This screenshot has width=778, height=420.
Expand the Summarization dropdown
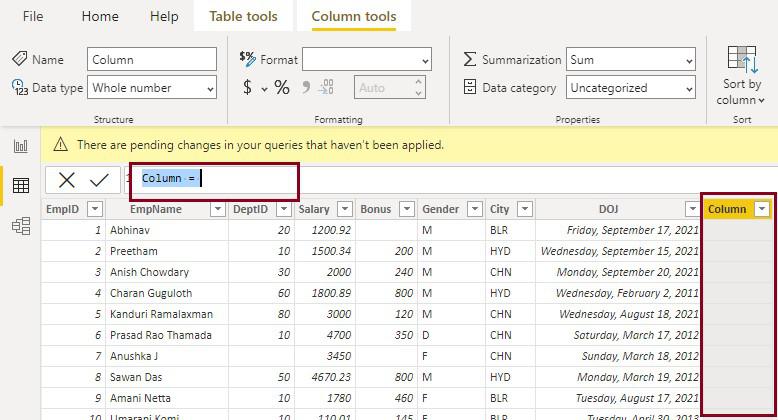coord(630,60)
